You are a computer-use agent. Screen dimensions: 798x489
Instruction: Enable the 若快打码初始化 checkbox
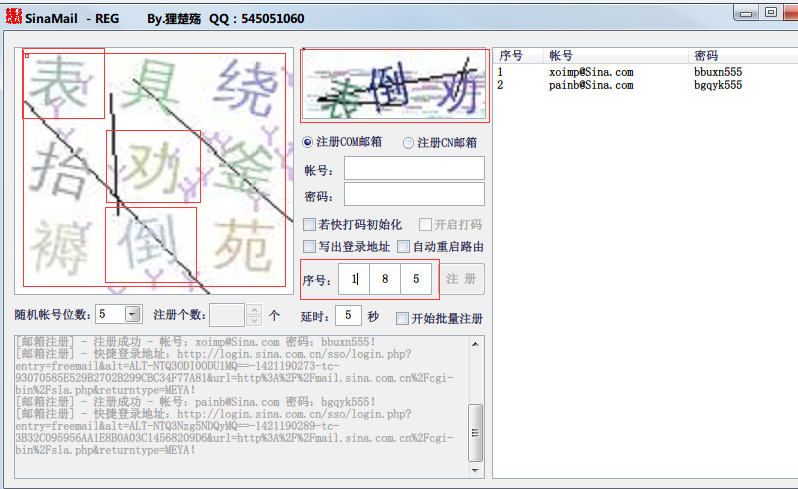[309, 224]
